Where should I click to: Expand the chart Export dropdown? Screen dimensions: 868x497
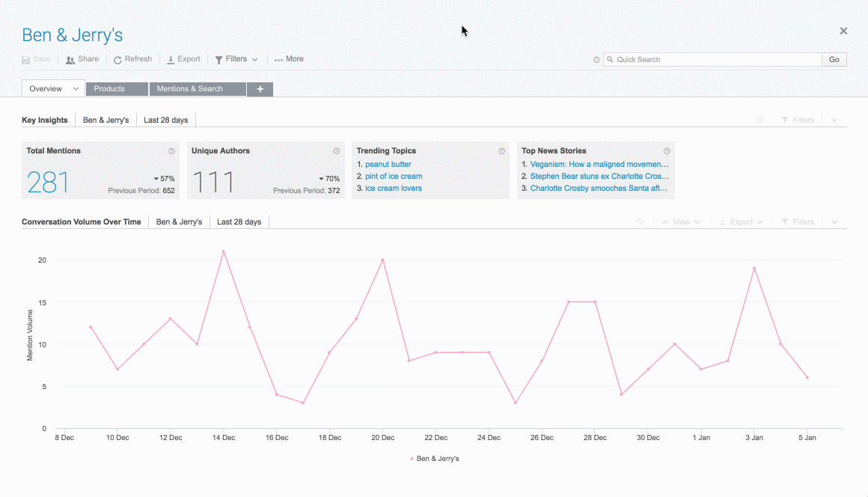tap(741, 222)
